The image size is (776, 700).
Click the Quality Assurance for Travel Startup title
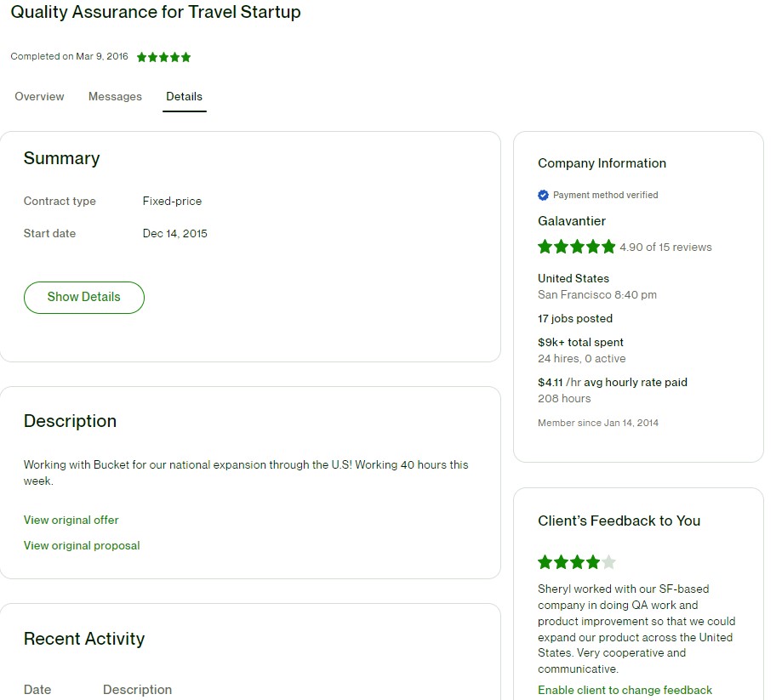click(156, 12)
